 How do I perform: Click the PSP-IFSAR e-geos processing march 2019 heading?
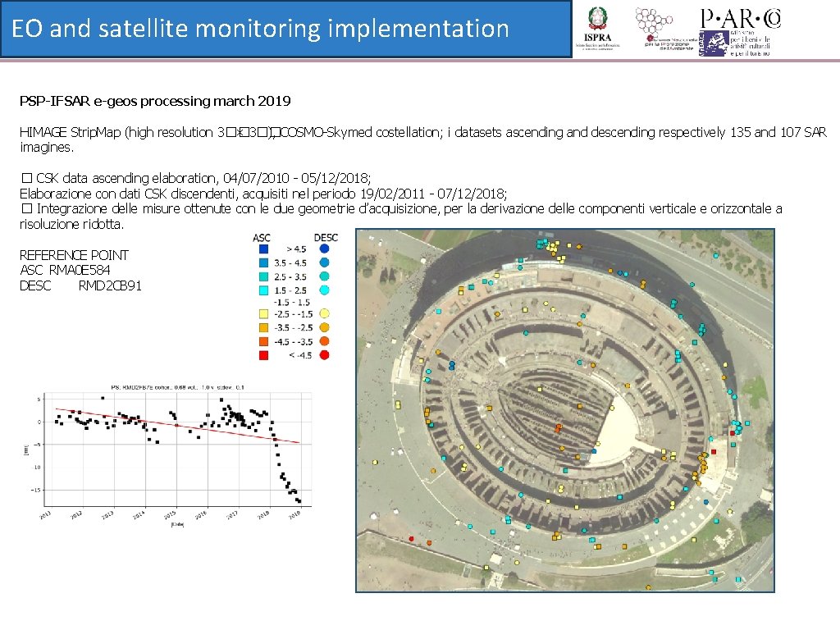tap(155, 101)
